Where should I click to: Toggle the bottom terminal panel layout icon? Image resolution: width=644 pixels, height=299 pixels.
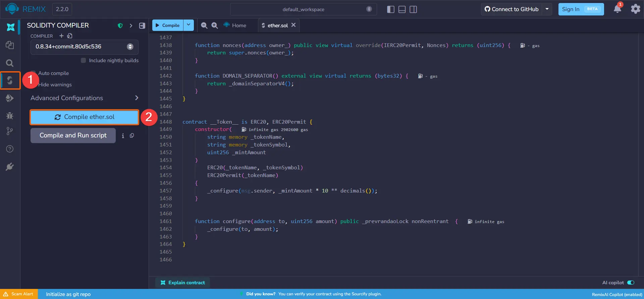402,9
